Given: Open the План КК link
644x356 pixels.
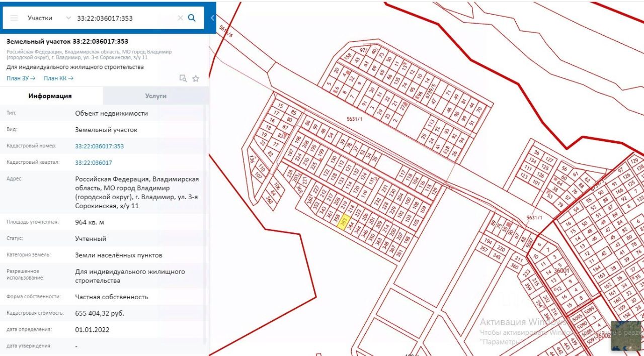Looking at the screenshot, I should point(58,78).
